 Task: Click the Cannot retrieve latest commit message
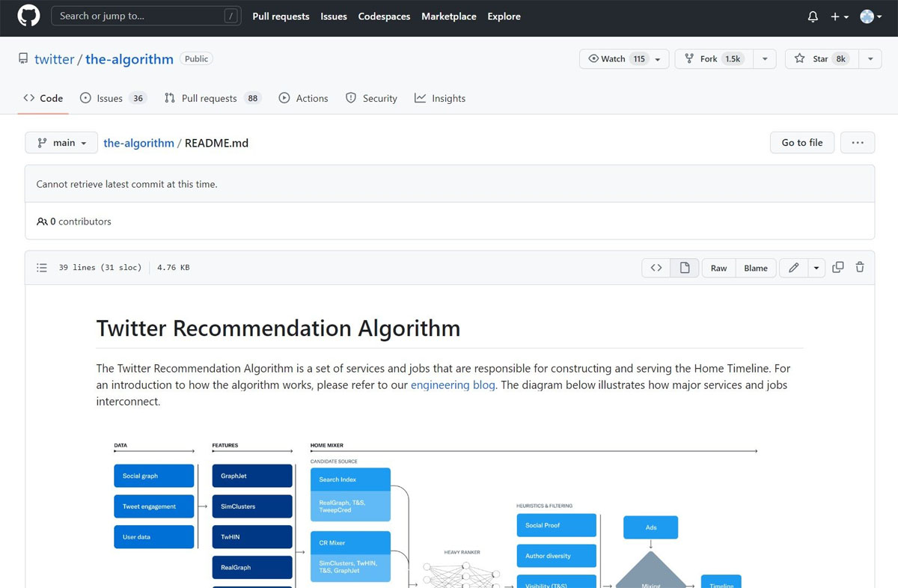[126, 184]
